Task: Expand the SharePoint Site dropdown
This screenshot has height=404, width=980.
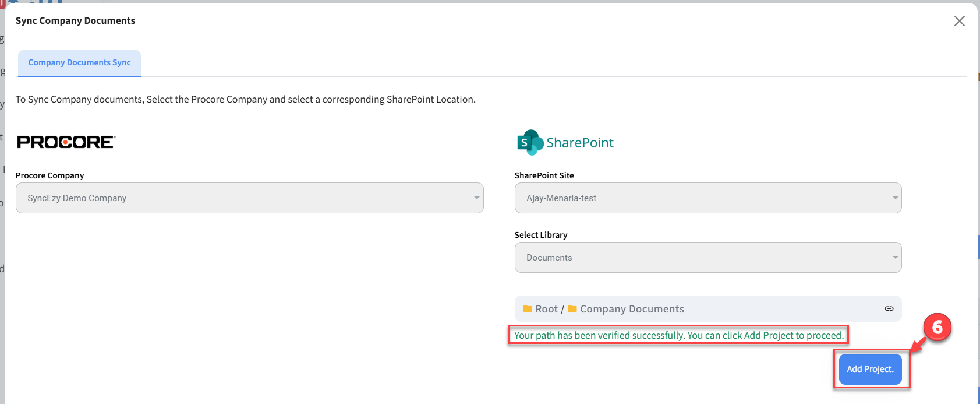Action: coord(707,198)
